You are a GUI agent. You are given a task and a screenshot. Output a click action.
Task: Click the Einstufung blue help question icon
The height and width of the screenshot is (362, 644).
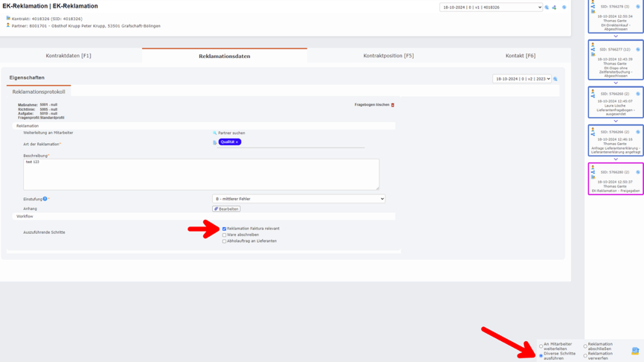coord(45,199)
